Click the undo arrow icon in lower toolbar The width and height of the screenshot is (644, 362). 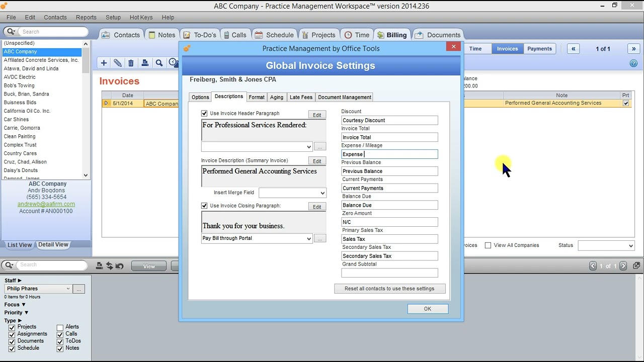pos(119,266)
